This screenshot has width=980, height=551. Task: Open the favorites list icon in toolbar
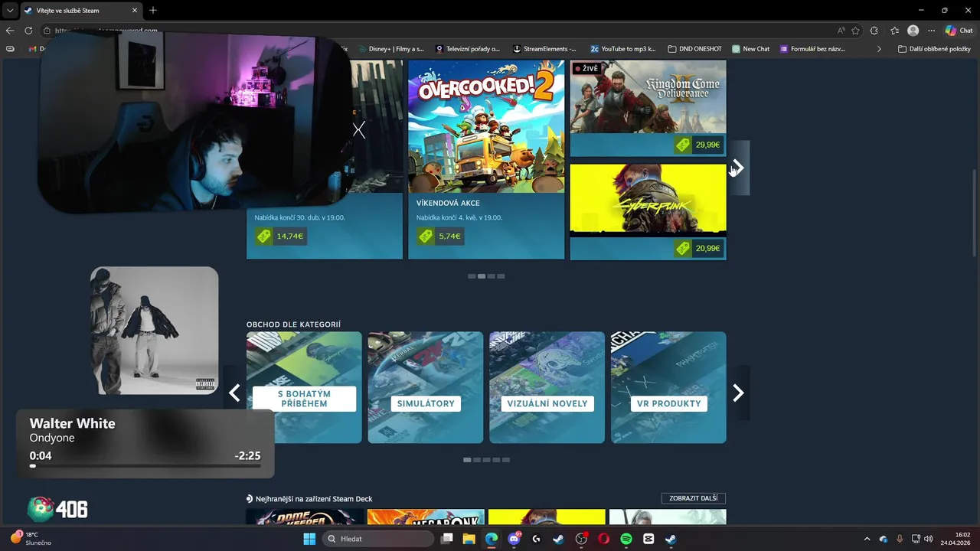894,31
